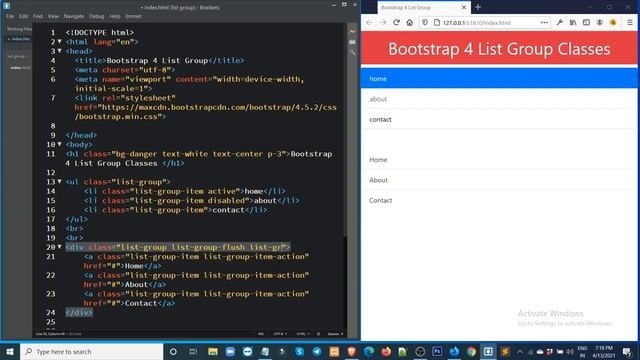Screen dimensions: 640x360
Task: Click the clock in system tray
Action: 604,351
